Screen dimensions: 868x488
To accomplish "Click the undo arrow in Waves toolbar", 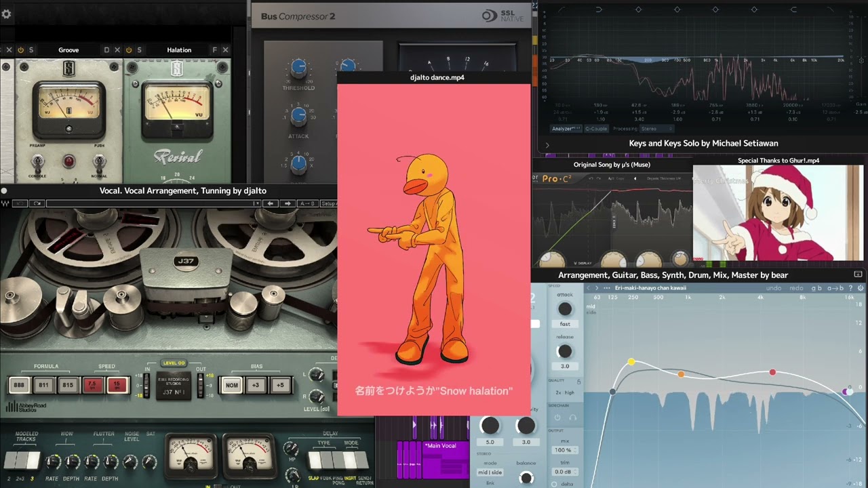I will (x=21, y=203).
